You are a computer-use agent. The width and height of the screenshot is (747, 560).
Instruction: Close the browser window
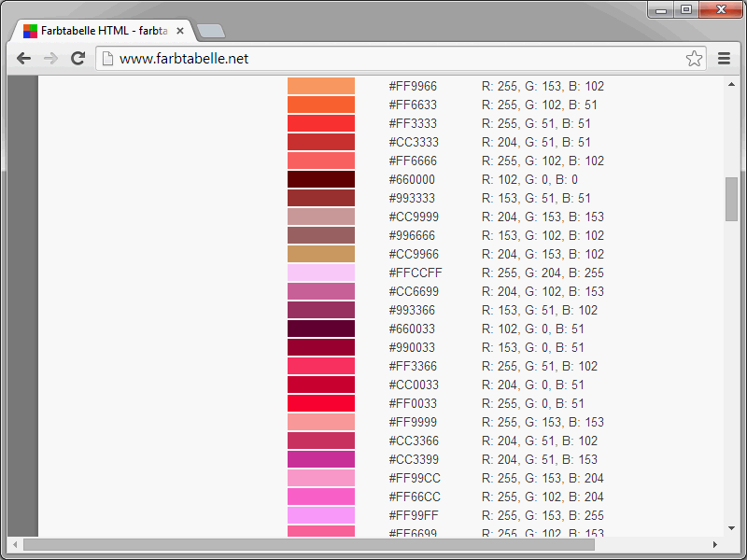click(x=721, y=9)
